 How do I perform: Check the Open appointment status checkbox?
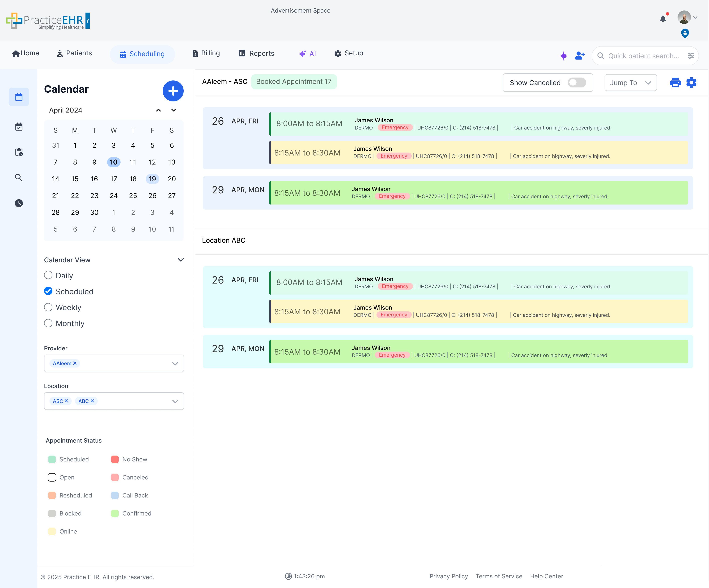[52, 477]
